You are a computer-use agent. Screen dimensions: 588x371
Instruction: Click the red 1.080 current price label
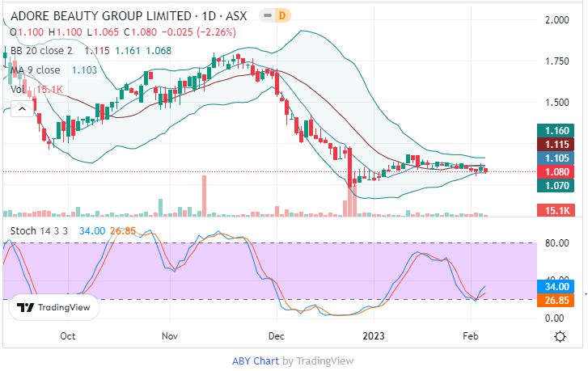pos(556,171)
